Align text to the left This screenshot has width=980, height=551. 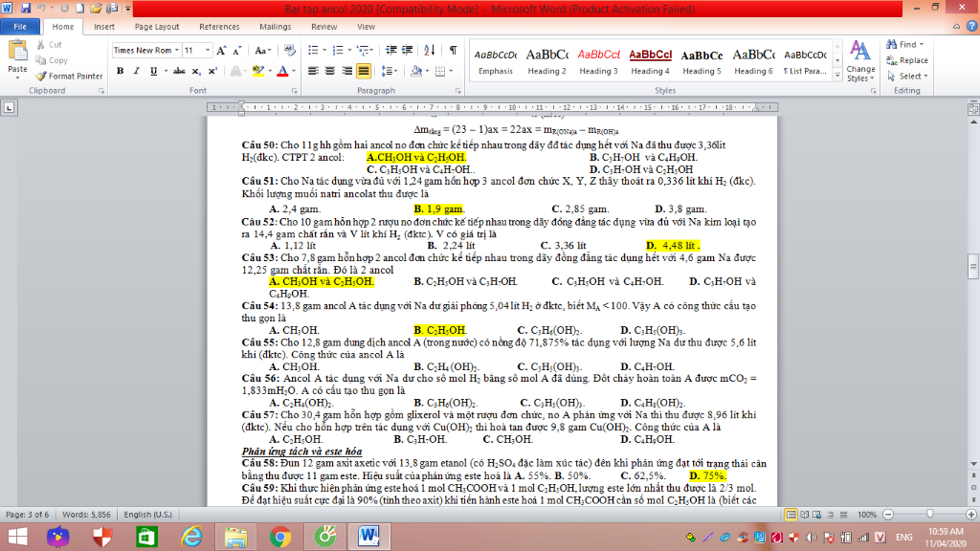coord(313,71)
